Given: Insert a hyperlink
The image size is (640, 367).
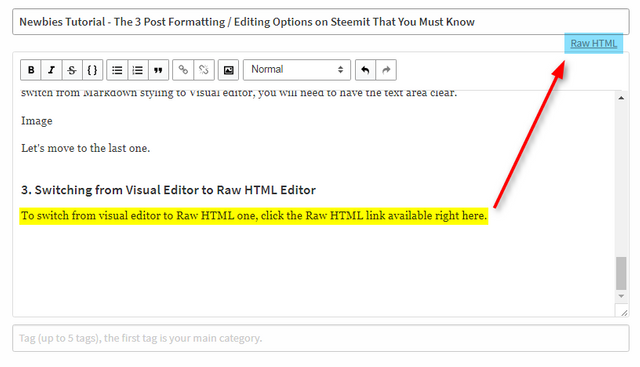Looking at the screenshot, I should [x=183, y=70].
